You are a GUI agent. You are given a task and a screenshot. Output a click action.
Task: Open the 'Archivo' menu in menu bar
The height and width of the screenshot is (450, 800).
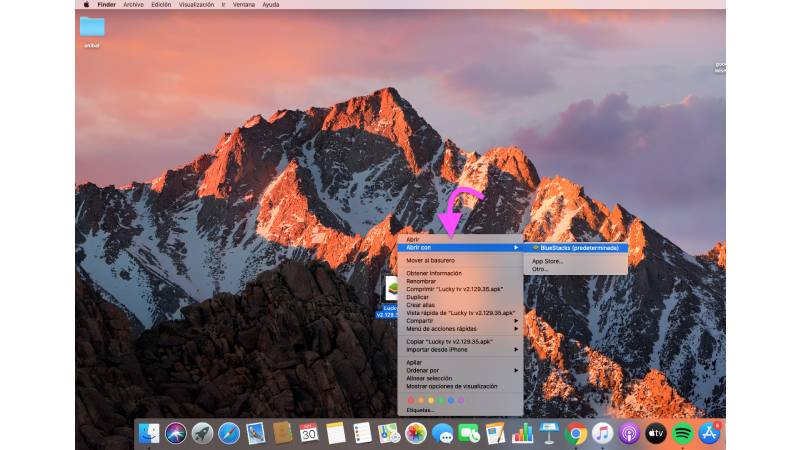(x=133, y=4)
